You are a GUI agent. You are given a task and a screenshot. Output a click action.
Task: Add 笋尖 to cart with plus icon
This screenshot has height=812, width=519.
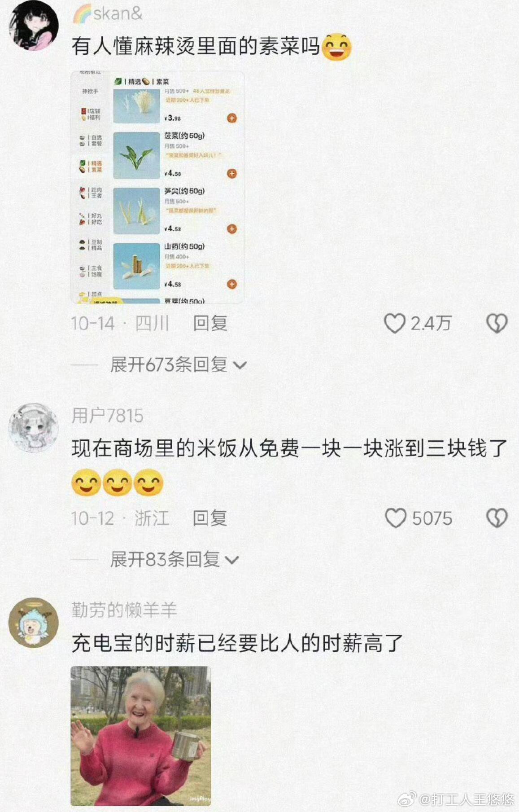pyautogui.click(x=231, y=229)
